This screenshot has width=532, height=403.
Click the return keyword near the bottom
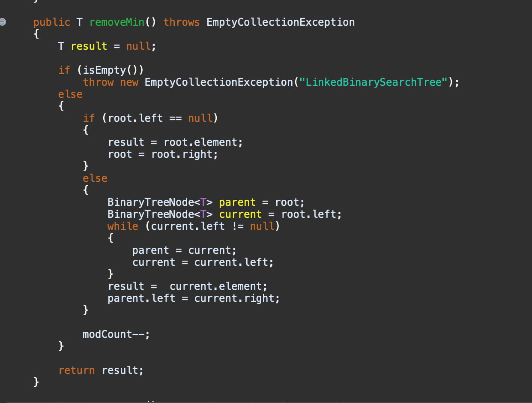click(x=77, y=370)
